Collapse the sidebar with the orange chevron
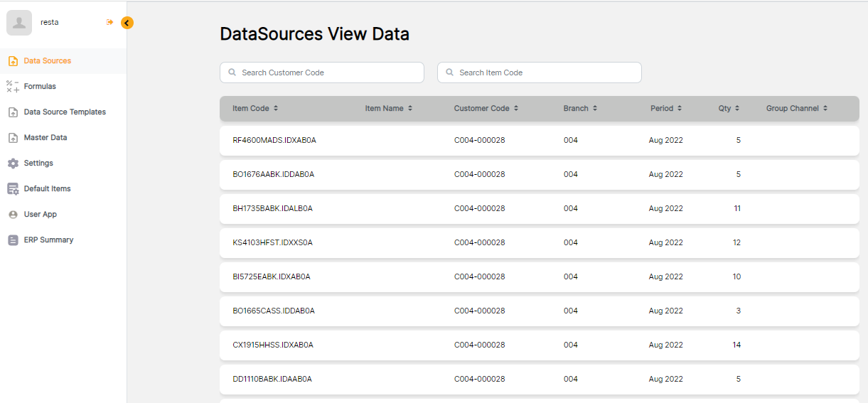 (x=127, y=23)
